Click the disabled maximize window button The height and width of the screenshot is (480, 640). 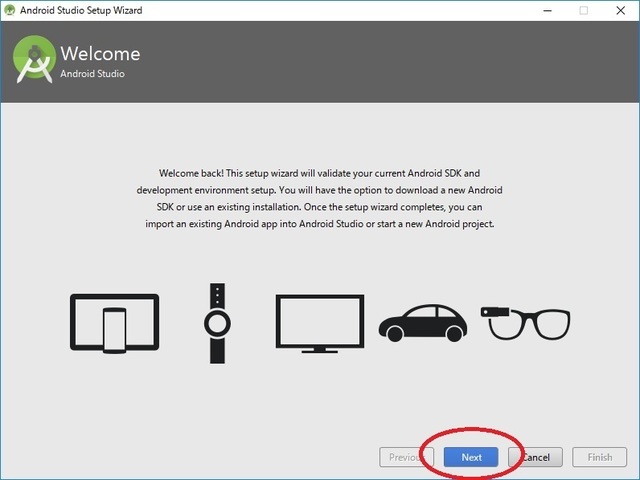pos(584,11)
